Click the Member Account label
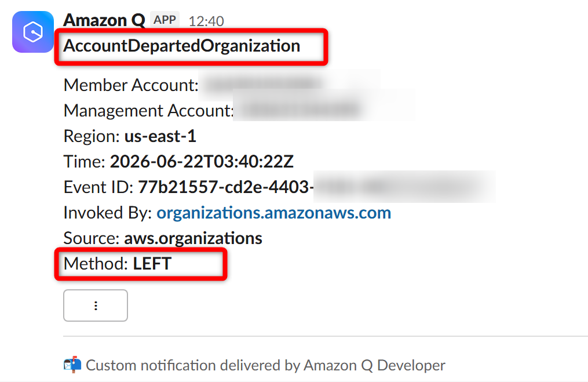The image size is (588, 382). [x=131, y=85]
